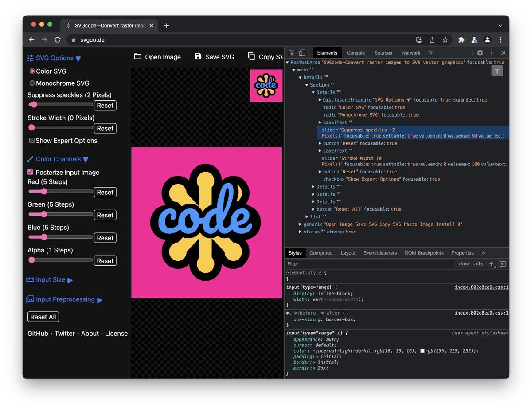Toggle the computed styles sidebar icon
532x409 pixels.
pos(502,264)
